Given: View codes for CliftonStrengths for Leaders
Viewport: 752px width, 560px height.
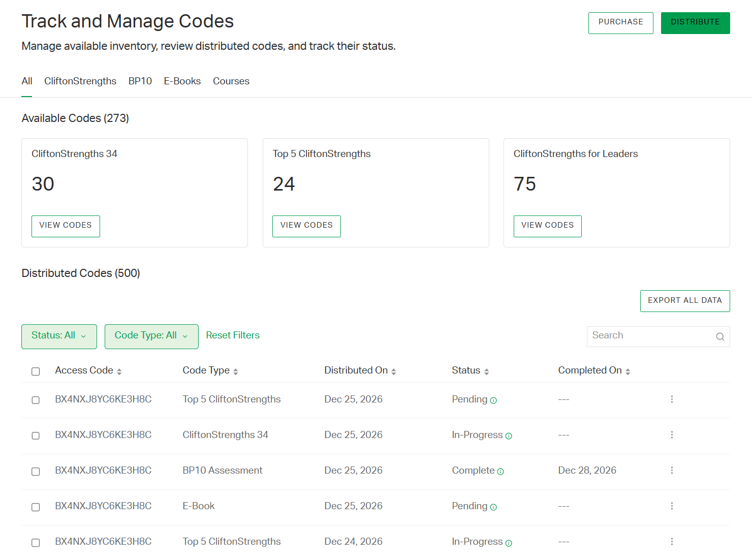Looking at the screenshot, I should pyautogui.click(x=548, y=226).
